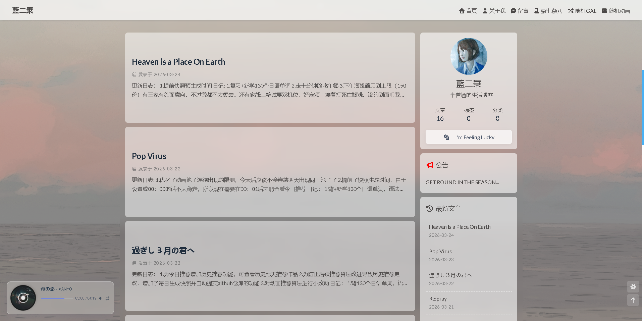This screenshot has width=644, height=321.
Task: Click the home icon in the navigation bar
Action: [462, 10]
